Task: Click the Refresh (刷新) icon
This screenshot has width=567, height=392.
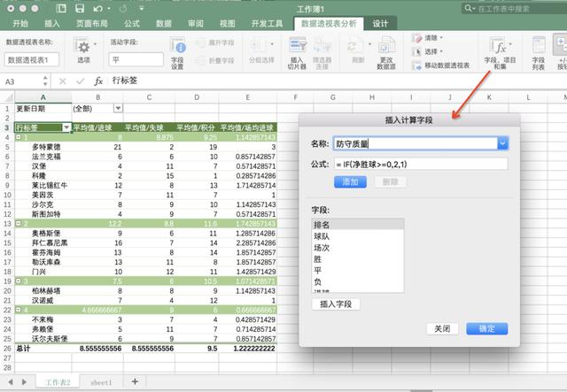Action: point(358,50)
